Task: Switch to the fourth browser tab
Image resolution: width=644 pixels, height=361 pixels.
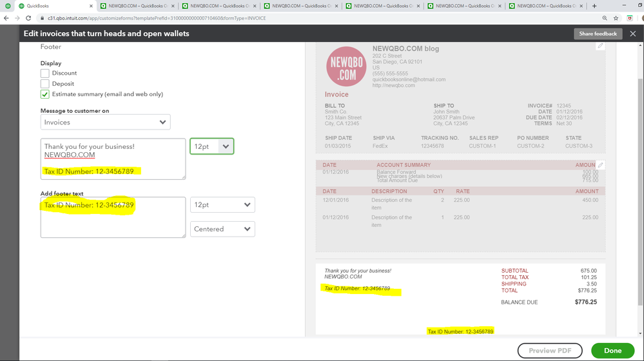Action: click(x=301, y=6)
